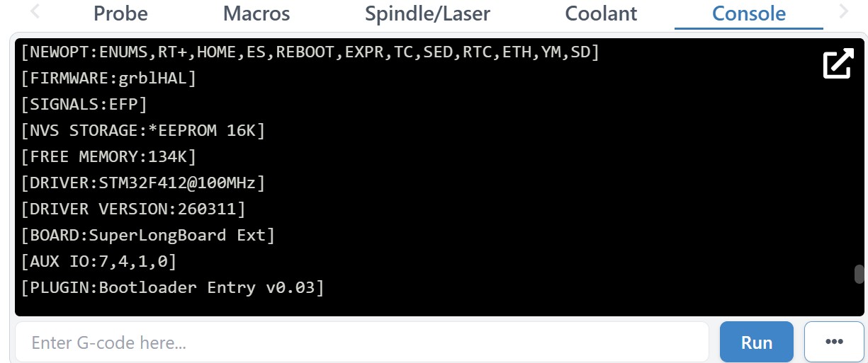Focus the Enter G-code here input field

[x=361, y=342]
